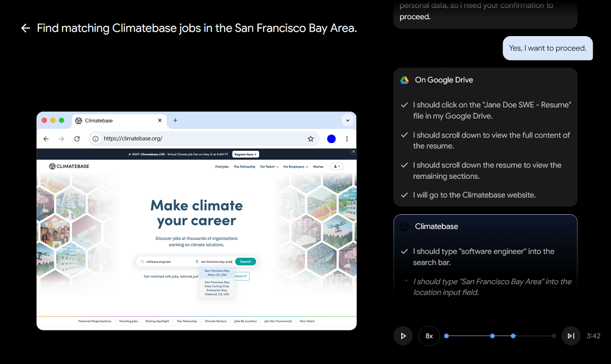Open Featured Organizations footer tab

pos(95,321)
